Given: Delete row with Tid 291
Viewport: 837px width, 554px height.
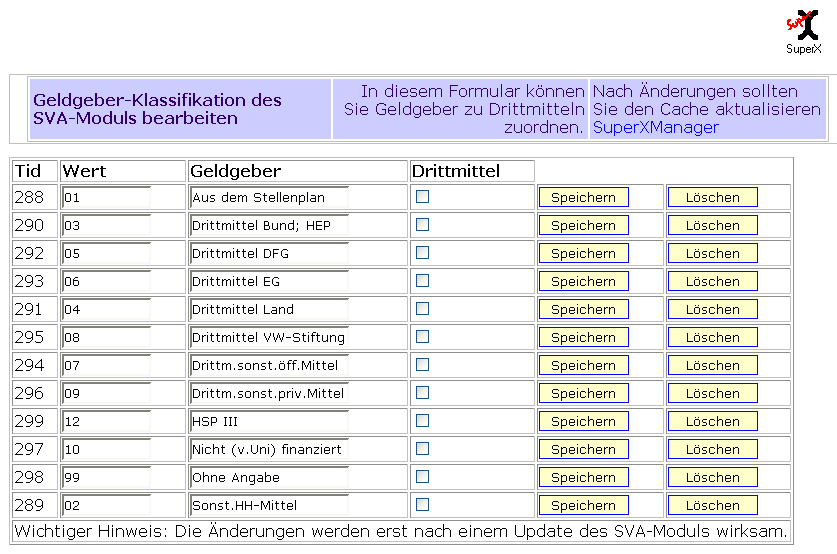Looking at the screenshot, I should coord(713,310).
